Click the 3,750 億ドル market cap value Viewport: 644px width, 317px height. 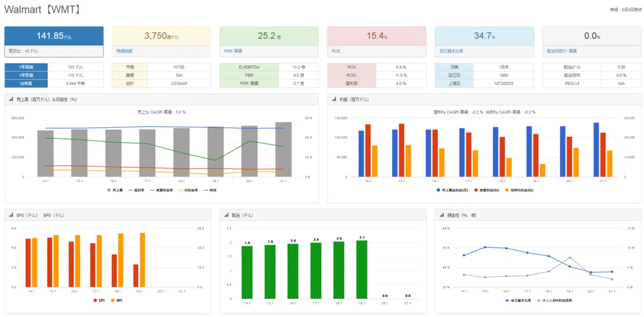point(162,36)
